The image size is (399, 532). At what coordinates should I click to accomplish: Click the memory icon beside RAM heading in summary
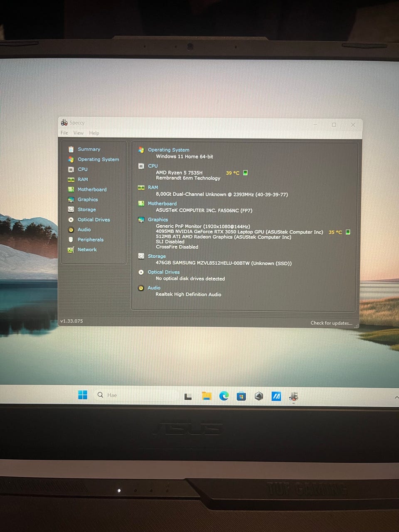tap(141, 187)
